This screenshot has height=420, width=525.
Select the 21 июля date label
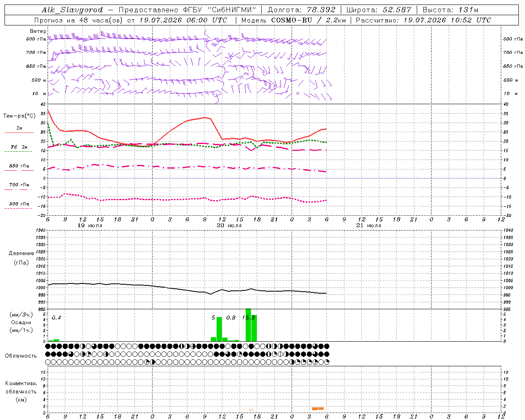tap(369, 226)
